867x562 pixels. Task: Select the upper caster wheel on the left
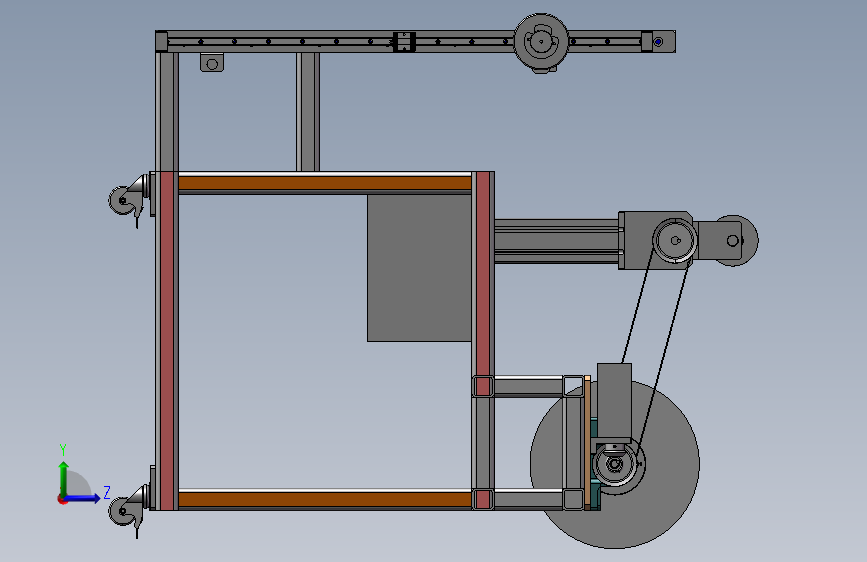click(x=123, y=200)
